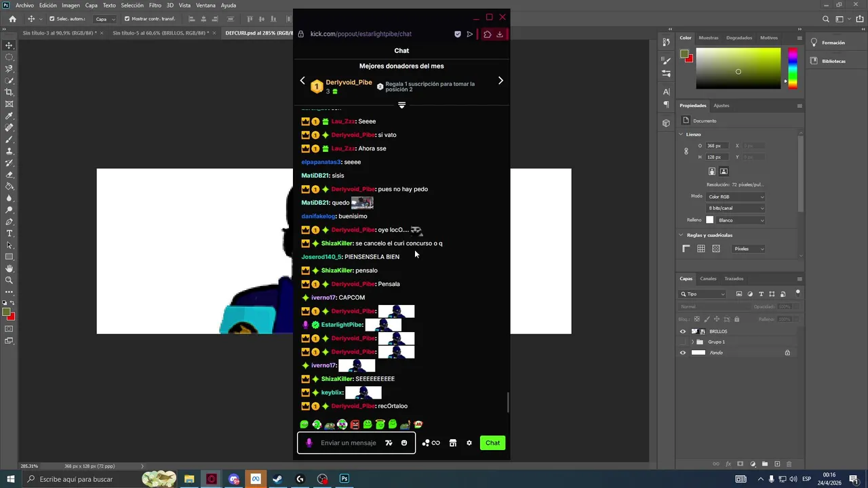Select the Pen tool
Viewport: 868px width, 488px height.
click(9, 222)
